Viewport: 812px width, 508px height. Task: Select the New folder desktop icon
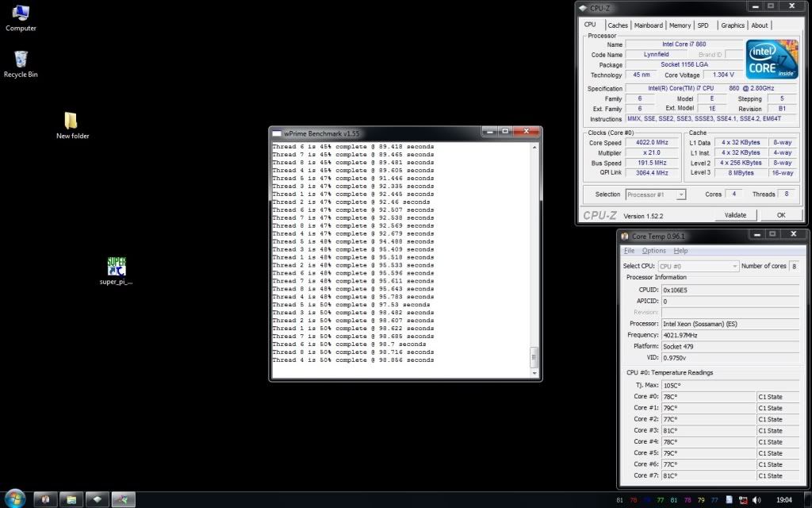tap(72, 125)
